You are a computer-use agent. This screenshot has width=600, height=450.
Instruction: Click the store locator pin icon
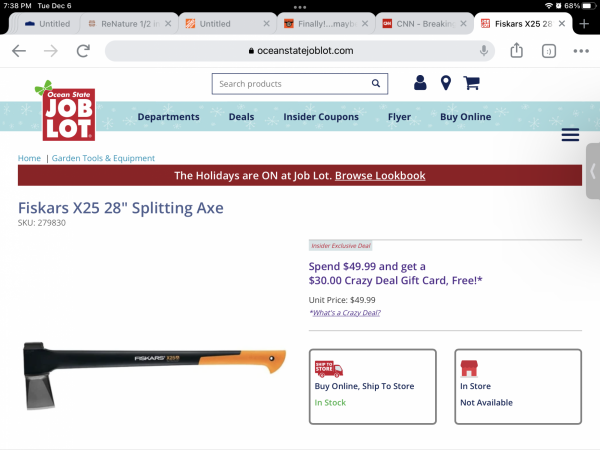(x=446, y=83)
